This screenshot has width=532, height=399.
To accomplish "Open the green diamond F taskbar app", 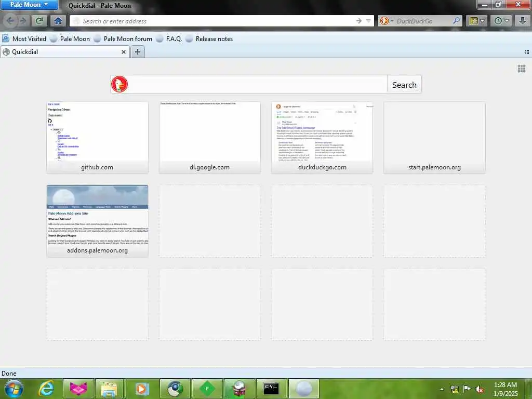I will tap(207, 389).
